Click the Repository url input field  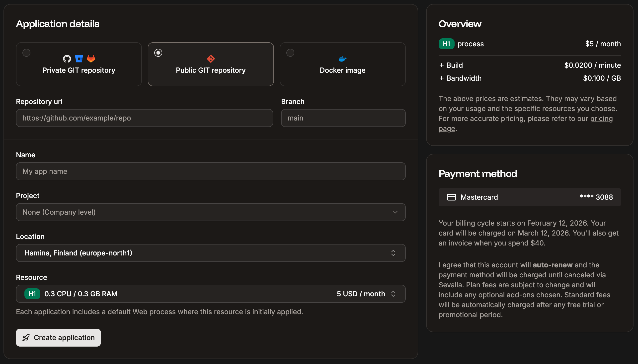[x=144, y=118]
